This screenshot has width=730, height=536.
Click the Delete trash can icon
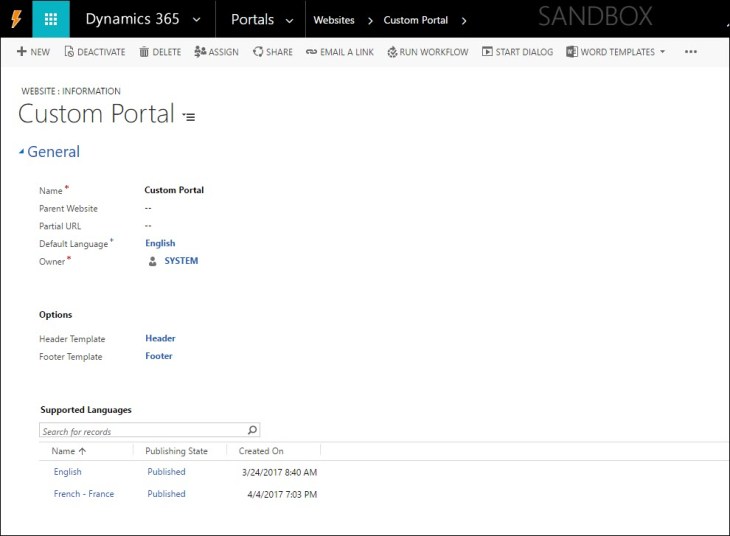144,52
